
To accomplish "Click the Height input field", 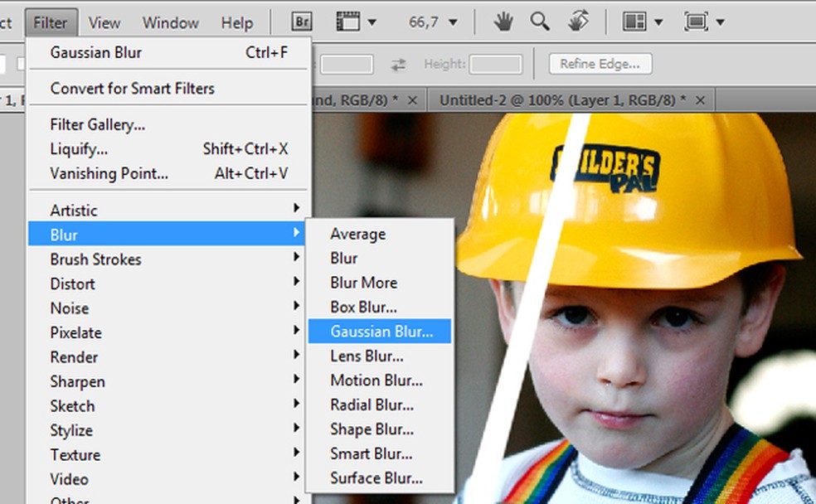I will click(x=496, y=64).
